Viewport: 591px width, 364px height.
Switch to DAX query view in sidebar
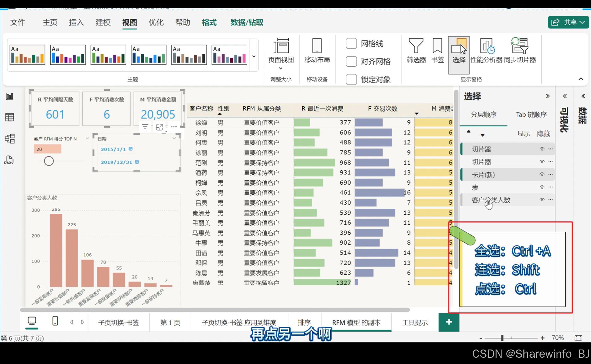pyautogui.click(x=9, y=160)
